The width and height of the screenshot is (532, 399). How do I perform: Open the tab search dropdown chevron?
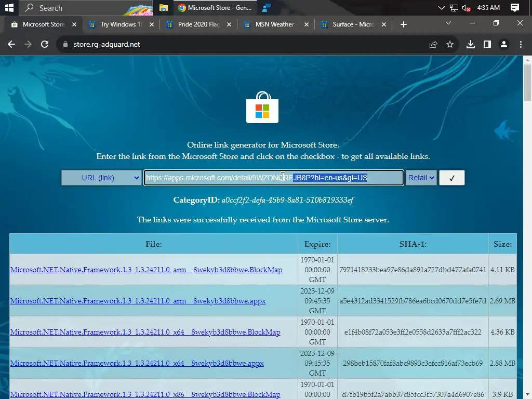click(x=448, y=23)
